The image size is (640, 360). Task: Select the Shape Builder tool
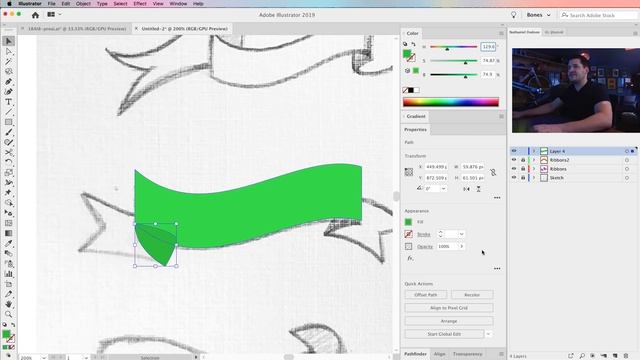pyautogui.click(x=9, y=203)
